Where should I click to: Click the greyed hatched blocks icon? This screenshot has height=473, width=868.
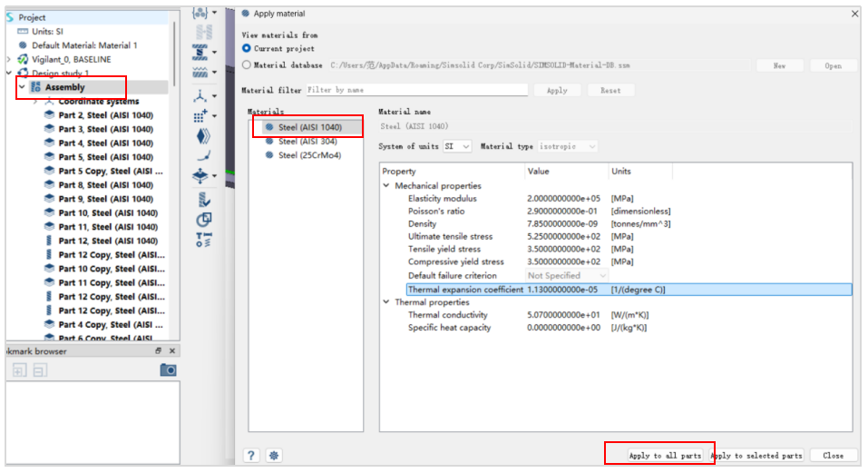click(203, 32)
